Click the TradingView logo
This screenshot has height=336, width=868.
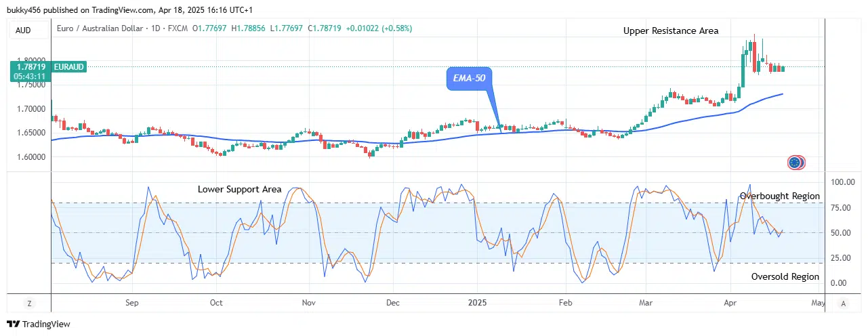coord(39,324)
